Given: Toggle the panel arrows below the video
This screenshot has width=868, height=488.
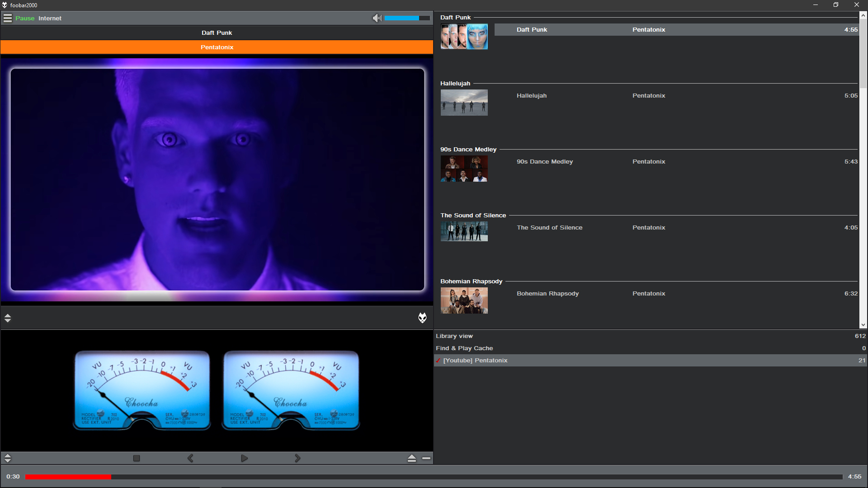Looking at the screenshot, I should [x=8, y=318].
